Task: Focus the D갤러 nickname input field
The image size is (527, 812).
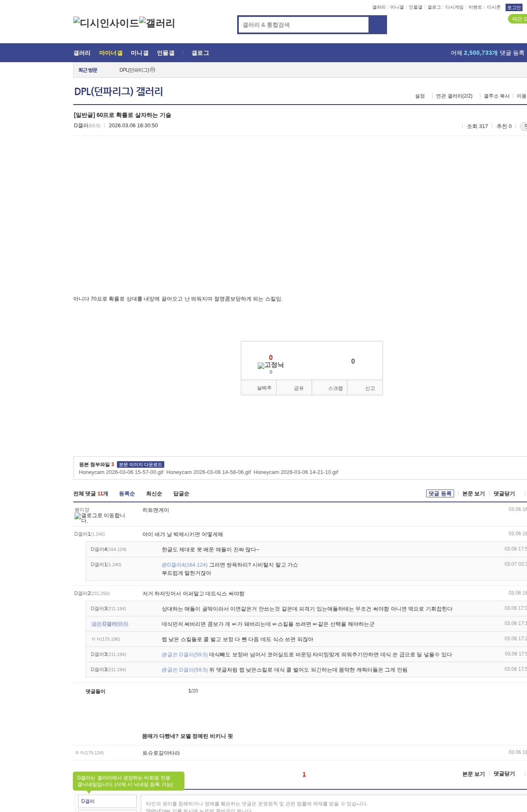Action: [x=107, y=801]
